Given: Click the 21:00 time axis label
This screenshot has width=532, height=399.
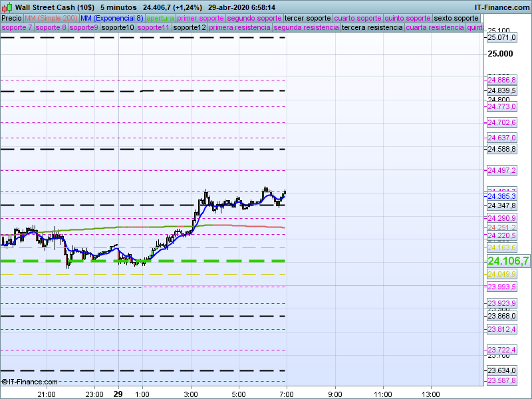Looking at the screenshot, I should coord(47,394).
